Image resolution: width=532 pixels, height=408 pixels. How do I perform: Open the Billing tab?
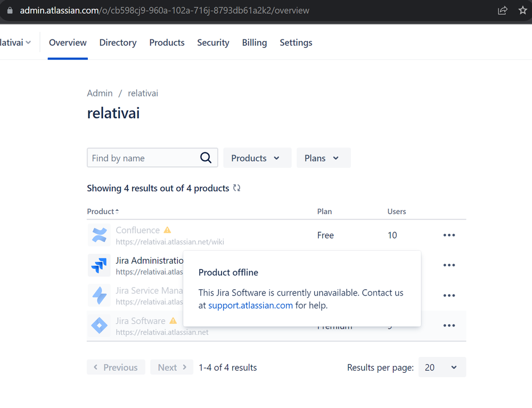254,43
